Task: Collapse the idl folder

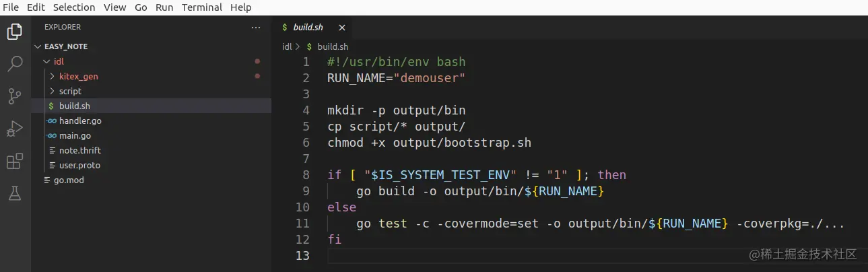Action: [x=46, y=61]
